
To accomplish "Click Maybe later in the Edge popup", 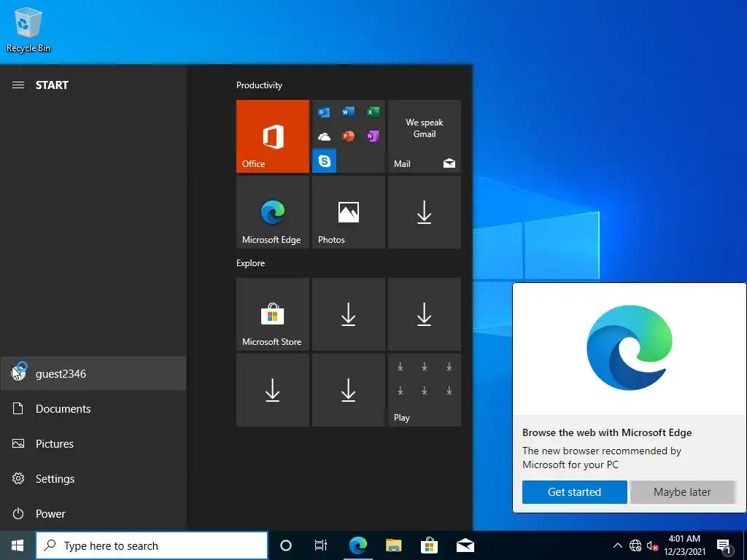I will 682,492.
